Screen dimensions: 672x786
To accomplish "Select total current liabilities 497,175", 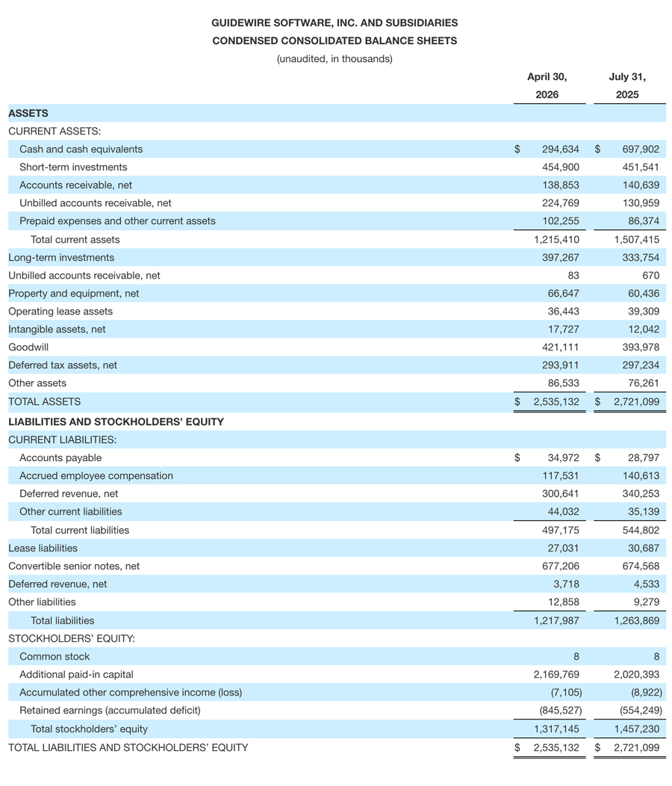I will coord(560,530).
